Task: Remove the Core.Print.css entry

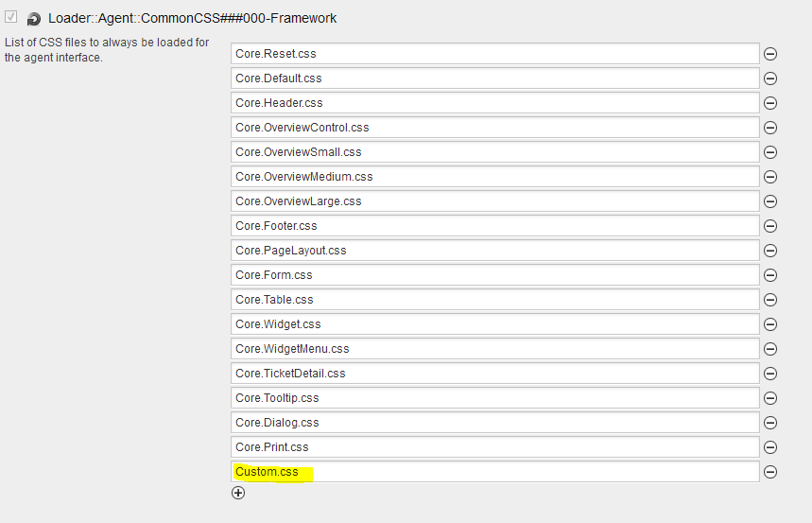Action: (x=770, y=447)
